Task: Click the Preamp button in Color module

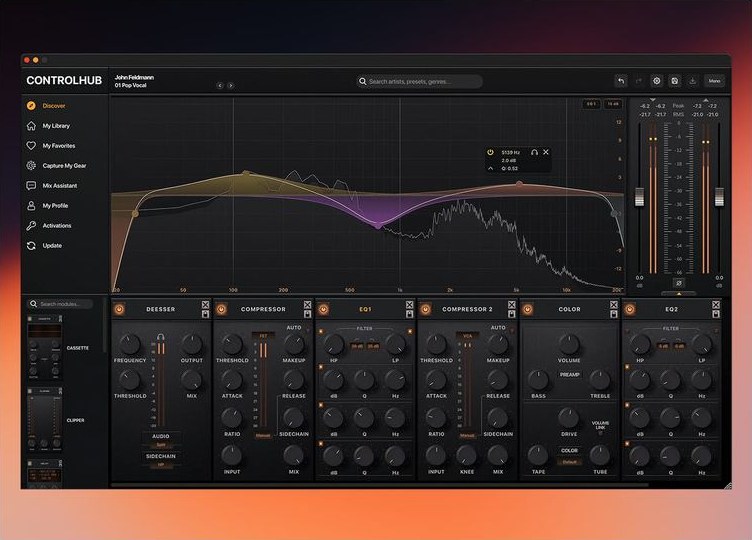Action: pos(569,375)
